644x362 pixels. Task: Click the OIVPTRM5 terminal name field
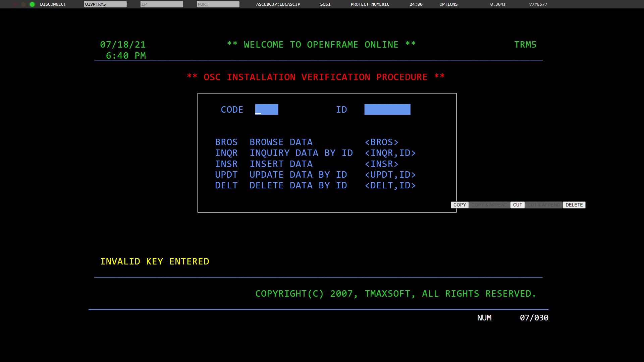(x=105, y=4)
